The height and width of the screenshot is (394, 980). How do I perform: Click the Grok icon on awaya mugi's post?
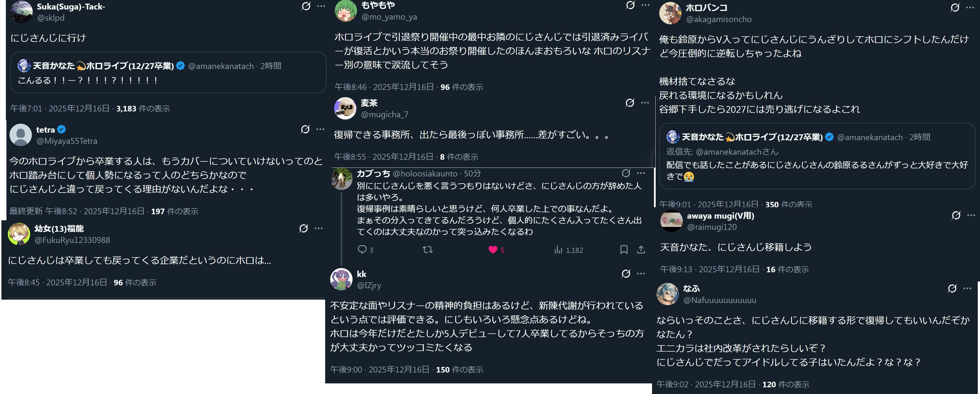956,215
